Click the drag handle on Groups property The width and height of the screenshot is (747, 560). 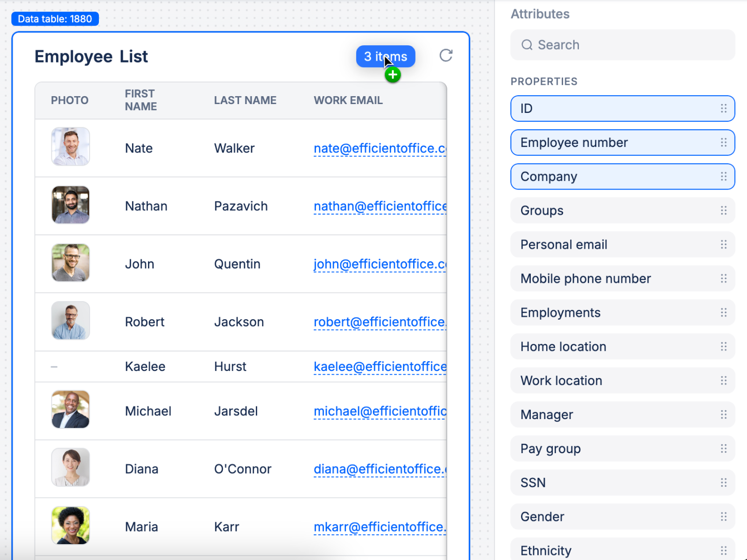click(x=723, y=210)
